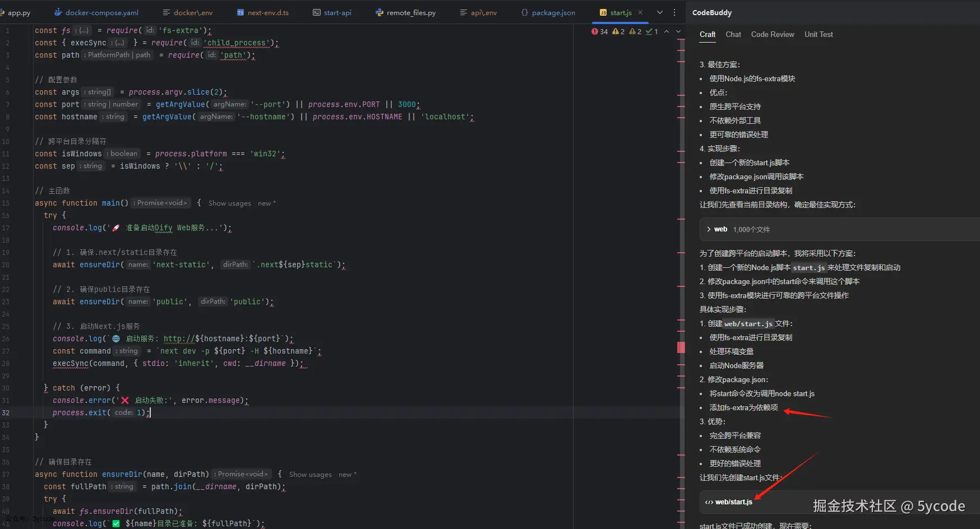Click the '修改package.json调用该脚本' bullet
The width and height of the screenshot is (980, 529).
(756, 177)
